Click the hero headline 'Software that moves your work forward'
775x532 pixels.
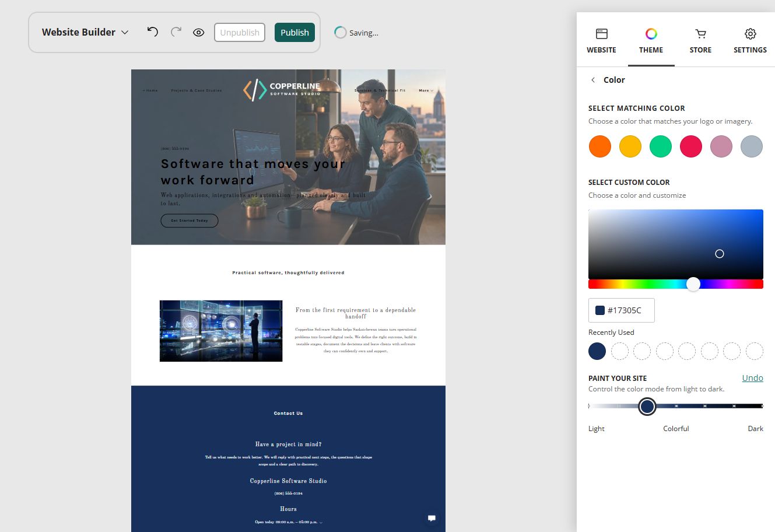[253, 172]
